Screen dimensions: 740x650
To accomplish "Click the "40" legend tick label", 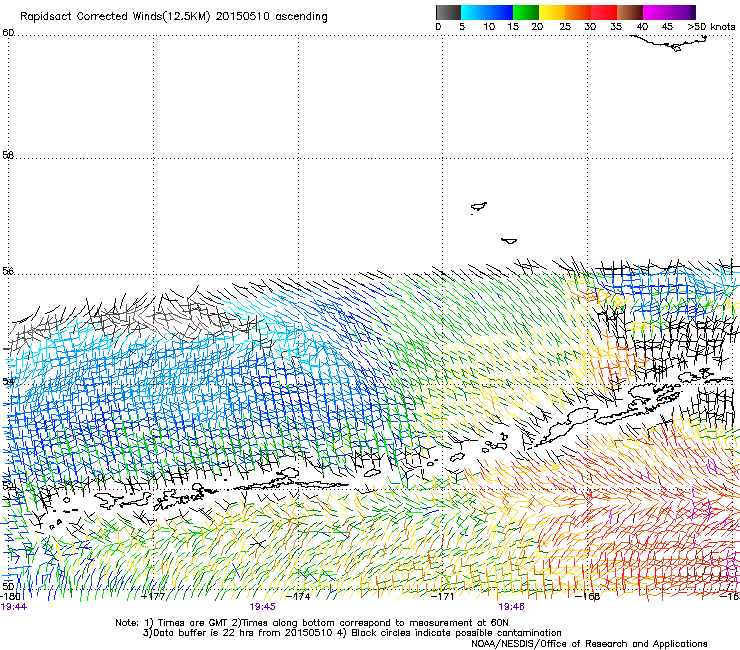I will pos(642,27).
